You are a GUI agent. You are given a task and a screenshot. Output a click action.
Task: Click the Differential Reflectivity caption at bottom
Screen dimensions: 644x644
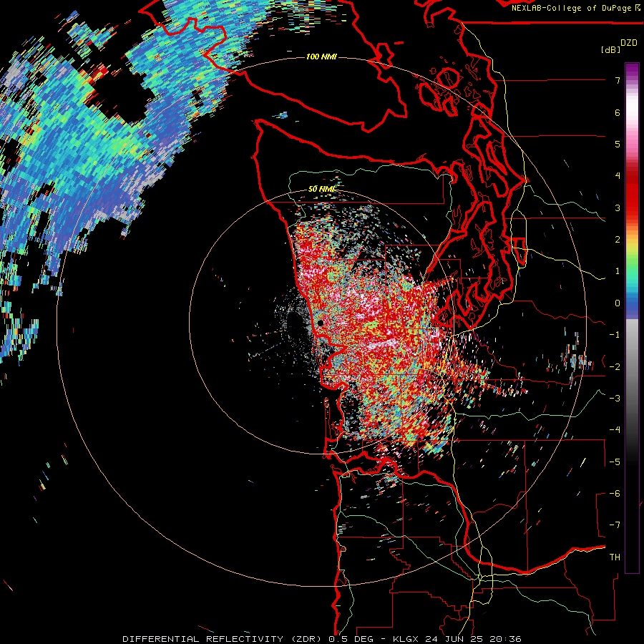[322, 639]
